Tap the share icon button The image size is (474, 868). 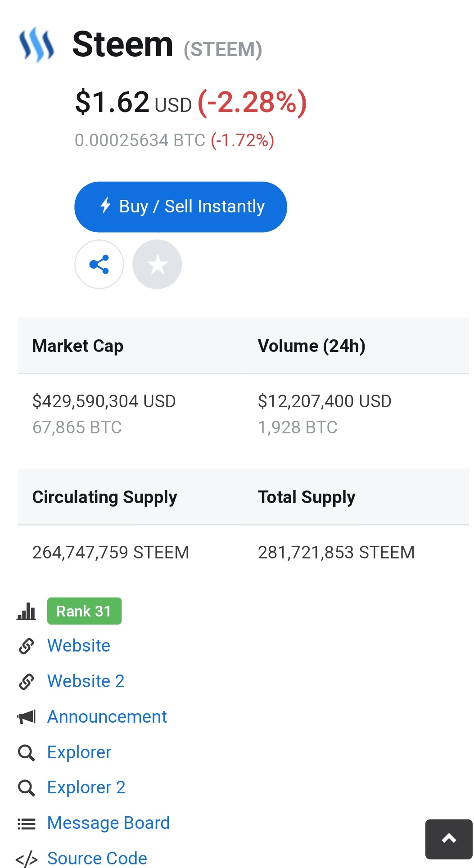pos(99,264)
